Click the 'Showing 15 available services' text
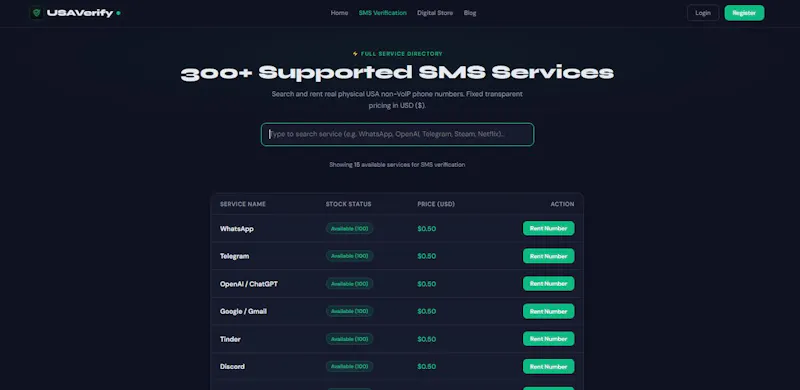 (x=397, y=165)
